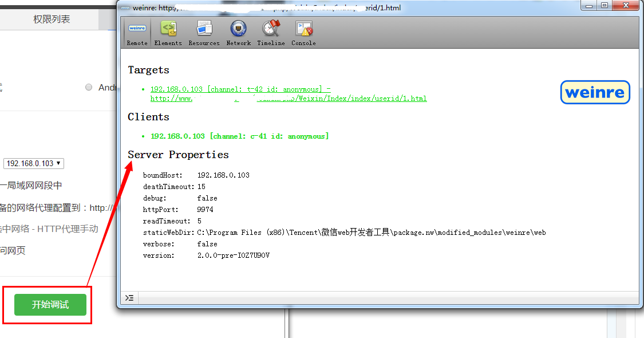
Task: Open the Remote panel in weinre
Action: click(137, 33)
